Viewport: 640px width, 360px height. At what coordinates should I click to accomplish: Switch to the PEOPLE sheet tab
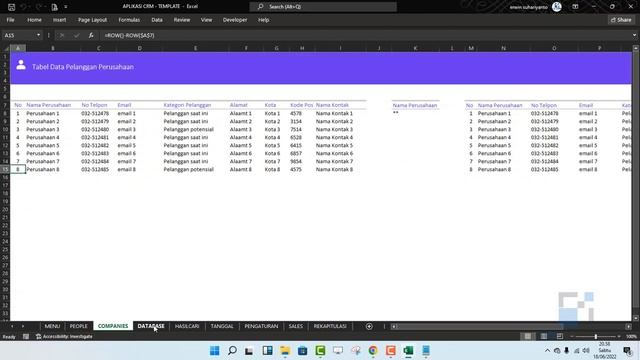(79, 326)
